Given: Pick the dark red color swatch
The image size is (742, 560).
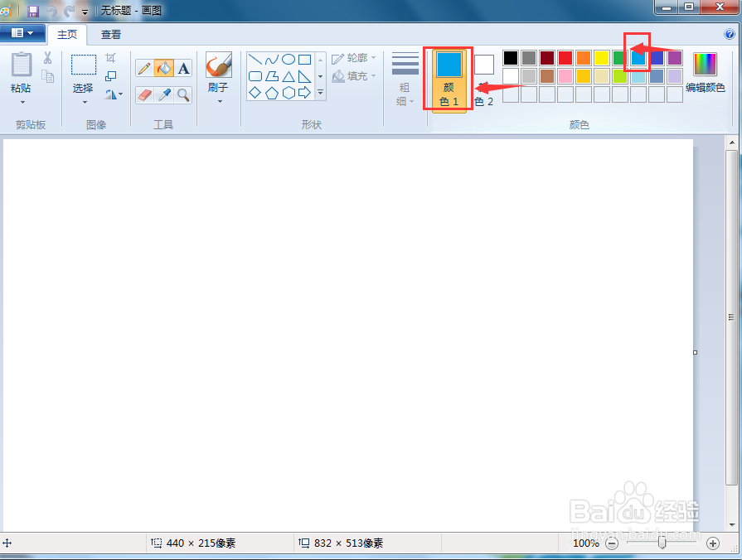Looking at the screenshot, I should (x=547, y=58).
